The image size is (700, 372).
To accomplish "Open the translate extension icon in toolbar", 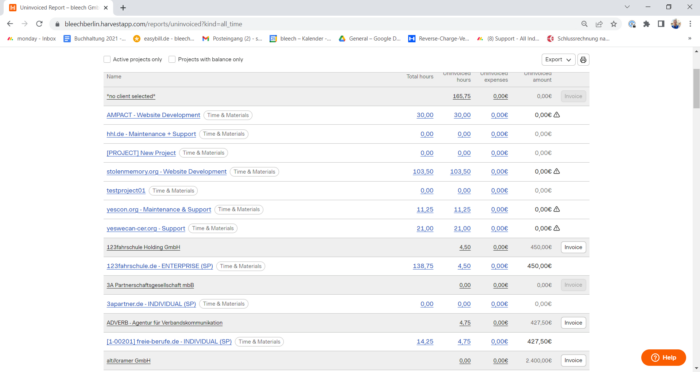I will point(632,24).
